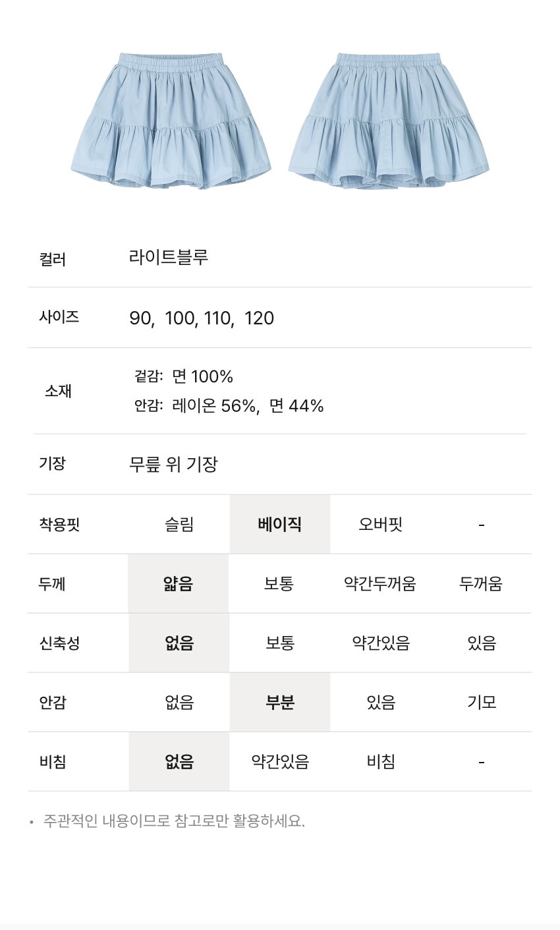The height and width of the screenshot is (930, 560).
Task: Choose 보통 in the 신축성 row
Action: 279,643
